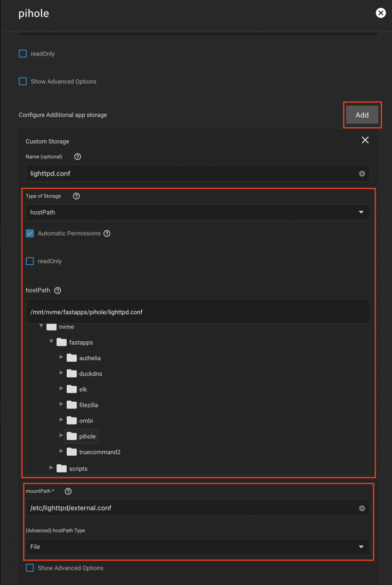Select the fastapps folder icon

click(61, 342)
